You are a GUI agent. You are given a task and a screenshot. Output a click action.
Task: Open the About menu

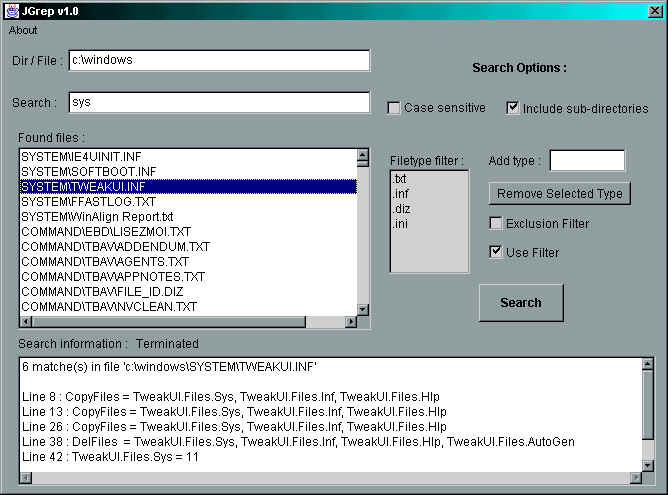pos(23,30)
